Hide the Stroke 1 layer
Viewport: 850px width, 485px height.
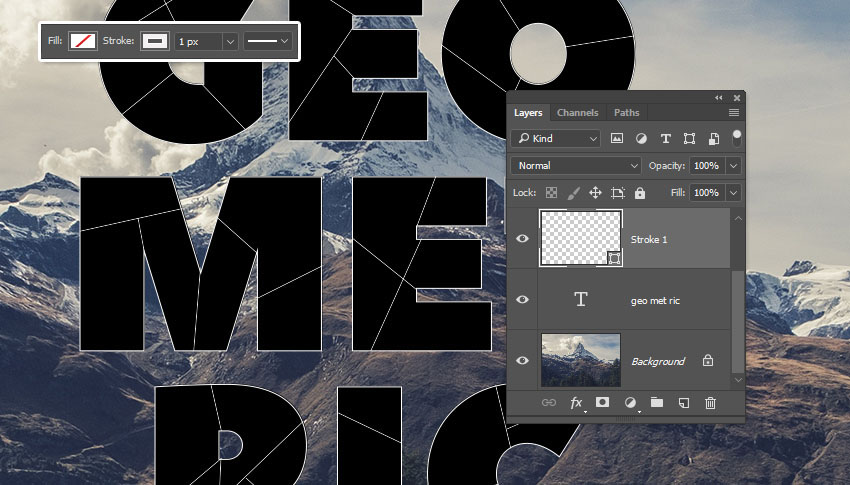(523, 239)
